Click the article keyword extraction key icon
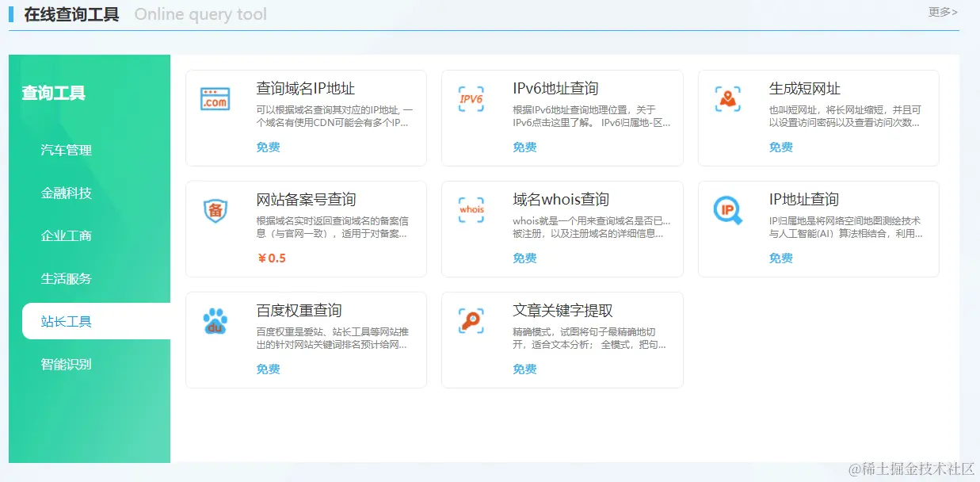 pyautogui.click(x=471, y=321)
